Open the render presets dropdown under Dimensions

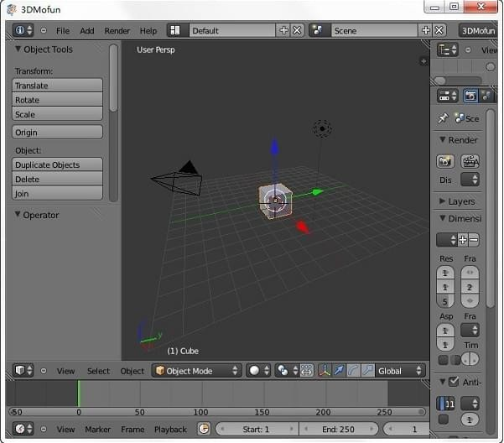[x=446, y=240]
